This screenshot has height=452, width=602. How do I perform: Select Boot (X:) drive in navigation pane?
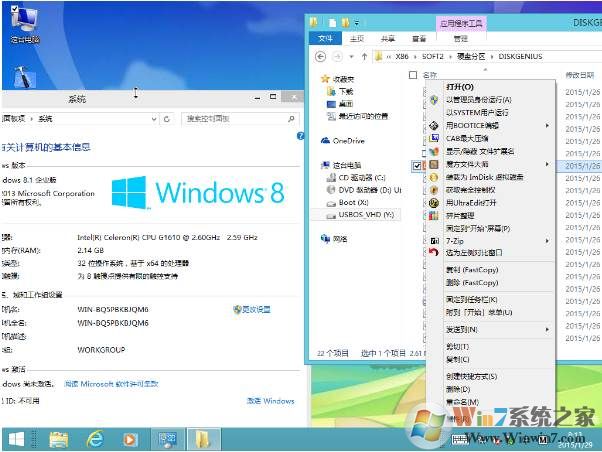tap(347, 202)
